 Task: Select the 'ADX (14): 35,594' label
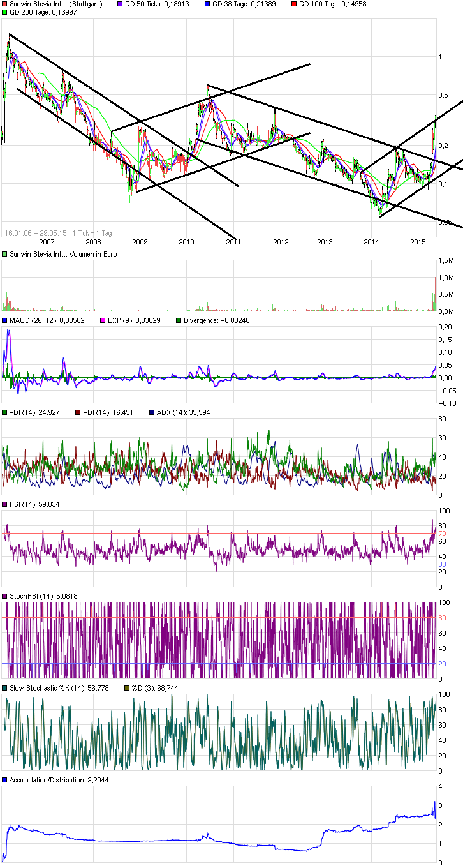pyautogui.click(x=182, y=412)
